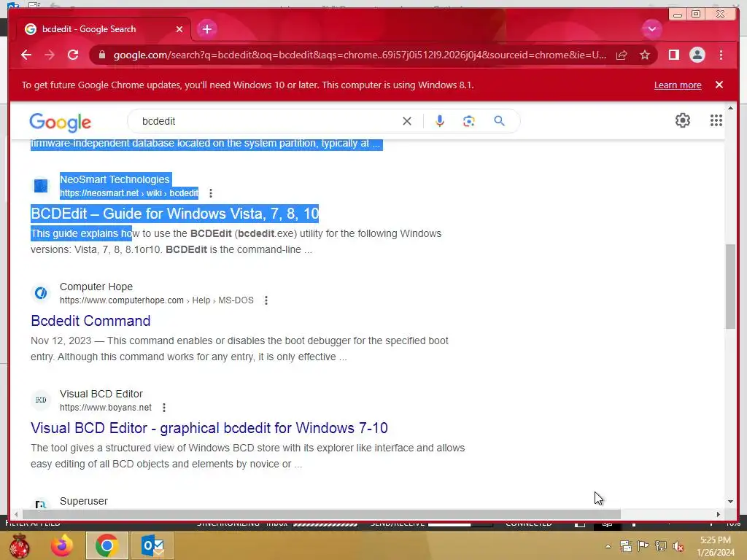Click the address bar URL
The width and height of the screenshot is (747, 560).
pos(360,55)
